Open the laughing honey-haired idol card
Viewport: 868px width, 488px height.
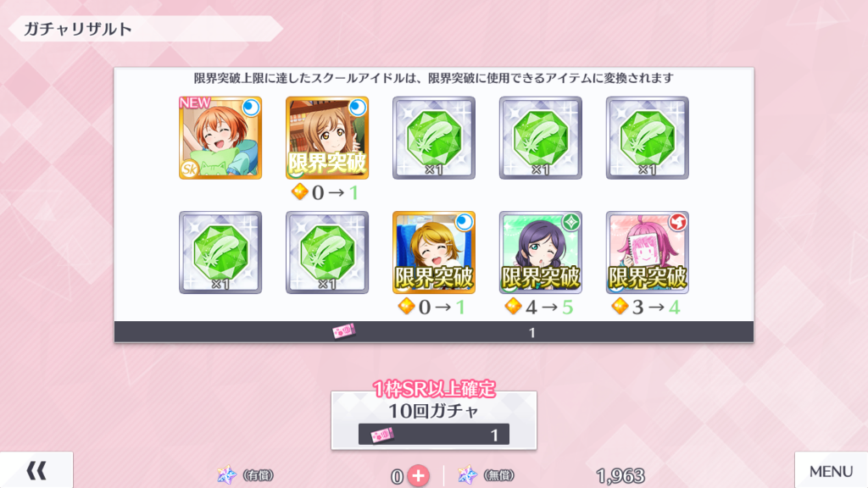click(434, 252)
